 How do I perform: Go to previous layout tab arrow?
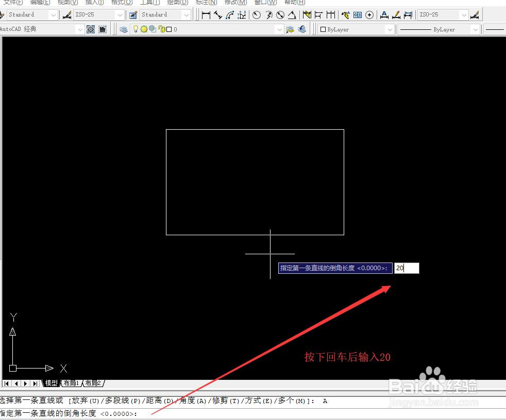tap(16, 383)
